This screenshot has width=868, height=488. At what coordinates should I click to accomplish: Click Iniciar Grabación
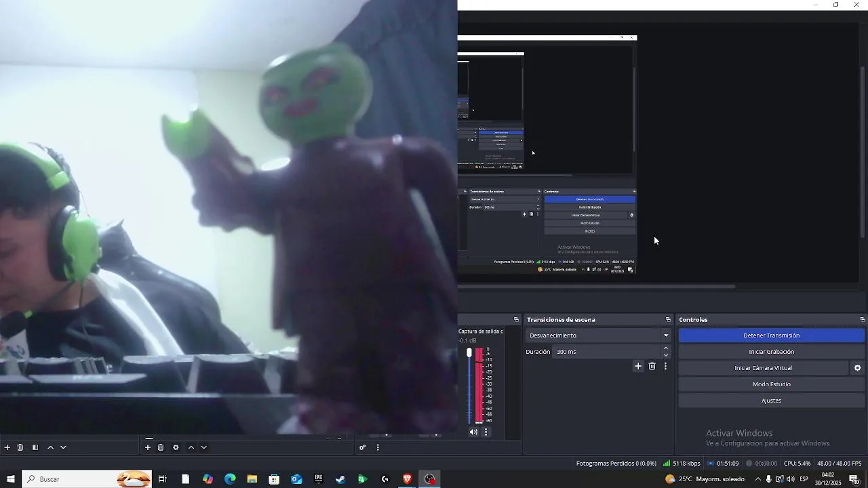[x=772, y=352]
